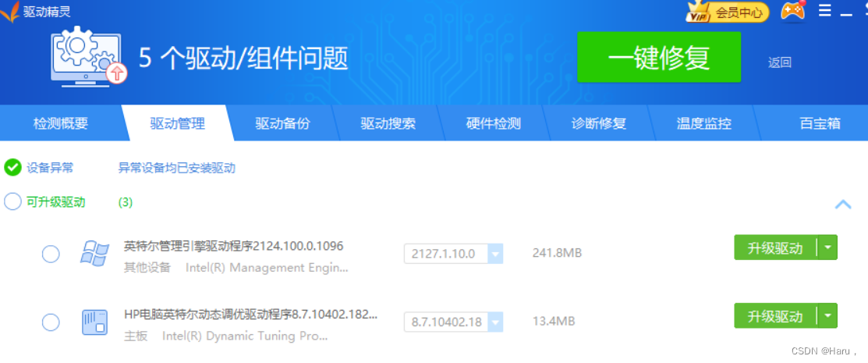This screenshot has height=363, width=868.
Task: Click the motherboard icon of HP动态调优 driver
Action: (x=94, y=322)
